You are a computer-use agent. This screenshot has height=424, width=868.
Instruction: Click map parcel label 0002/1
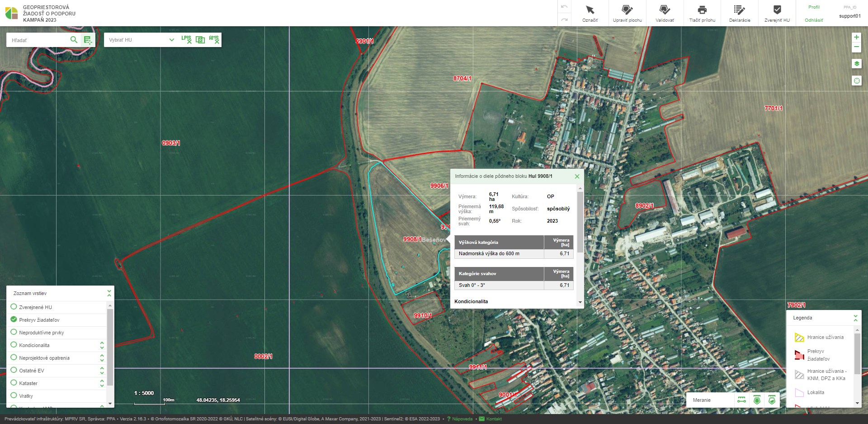click(263, 357)
